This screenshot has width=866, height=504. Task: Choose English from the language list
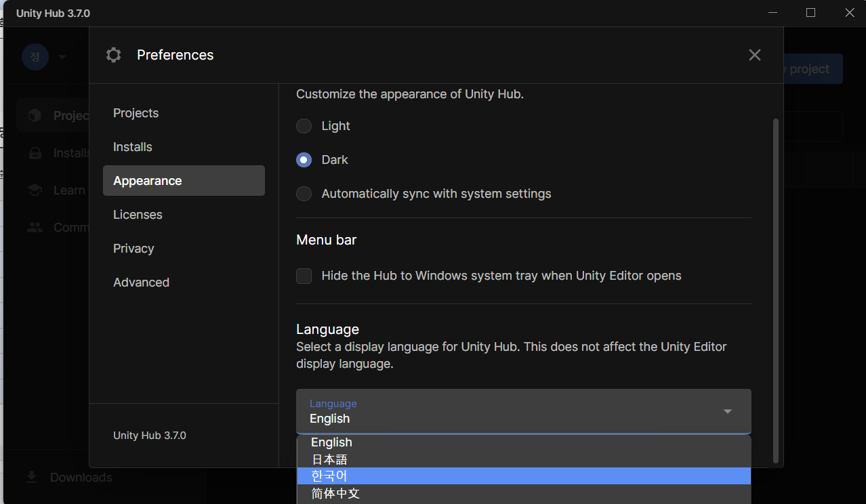click(x=524, y=442)
